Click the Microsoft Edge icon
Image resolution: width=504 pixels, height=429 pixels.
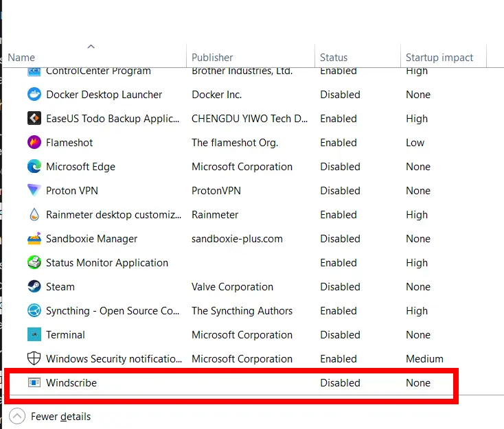click(34, 167)
